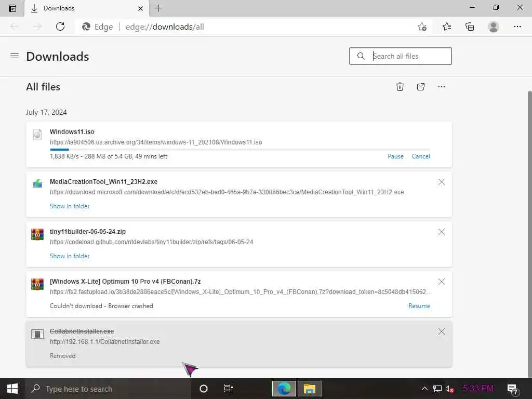Click the tiny11builder codeload.github.com URL
Image resolution: width=532 pixels, height=399 pixels.
pyautogui.click(x=151, y=242)
